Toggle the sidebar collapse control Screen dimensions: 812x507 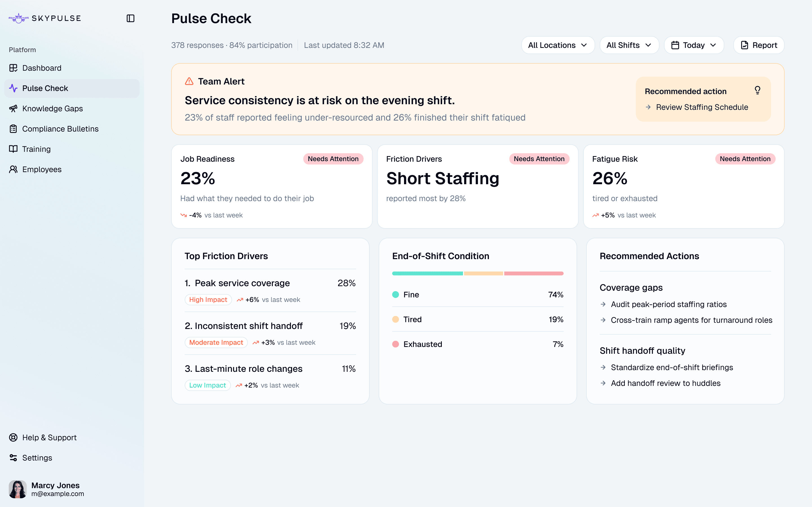pyautogui.click(x=131, y=18)
